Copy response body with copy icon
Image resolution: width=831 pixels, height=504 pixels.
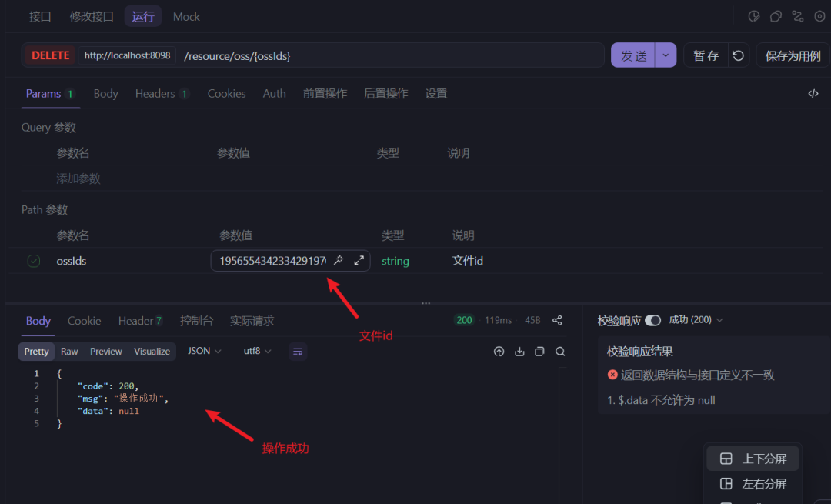(x=539, y=352)
